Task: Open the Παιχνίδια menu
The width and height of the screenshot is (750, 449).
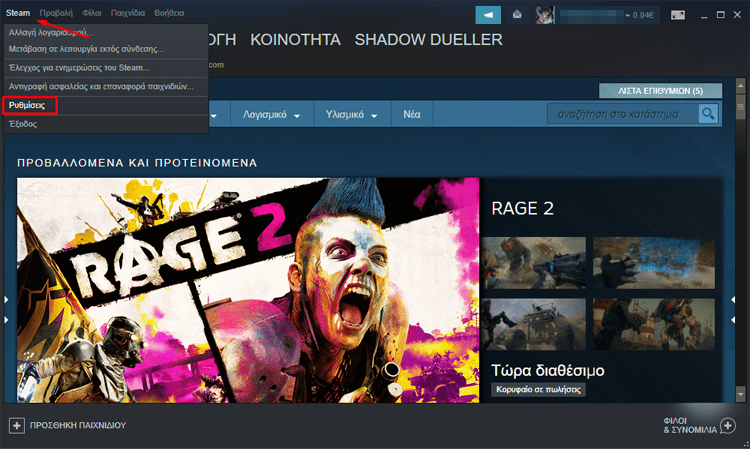Action: tap(128, 13)
